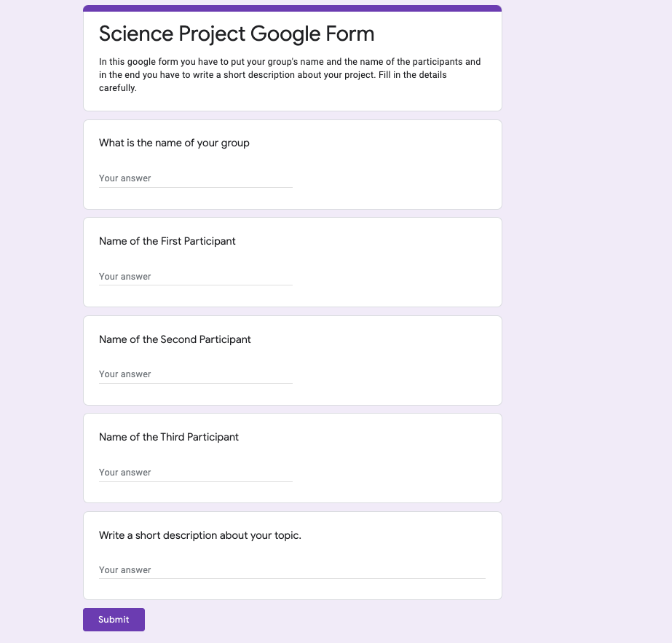672x643 pixels.
Task: Click the group name answer field
Action: (x=195, y=178)
